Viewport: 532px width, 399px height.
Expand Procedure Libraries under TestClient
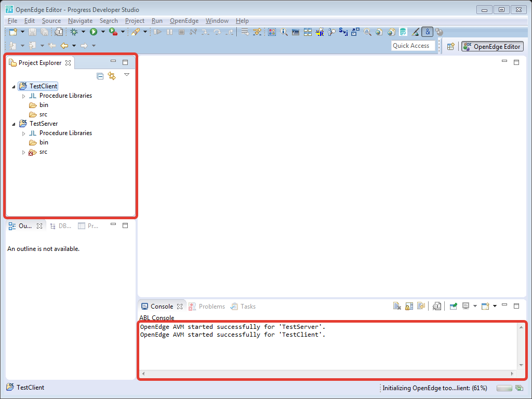[x=23, y=96]
